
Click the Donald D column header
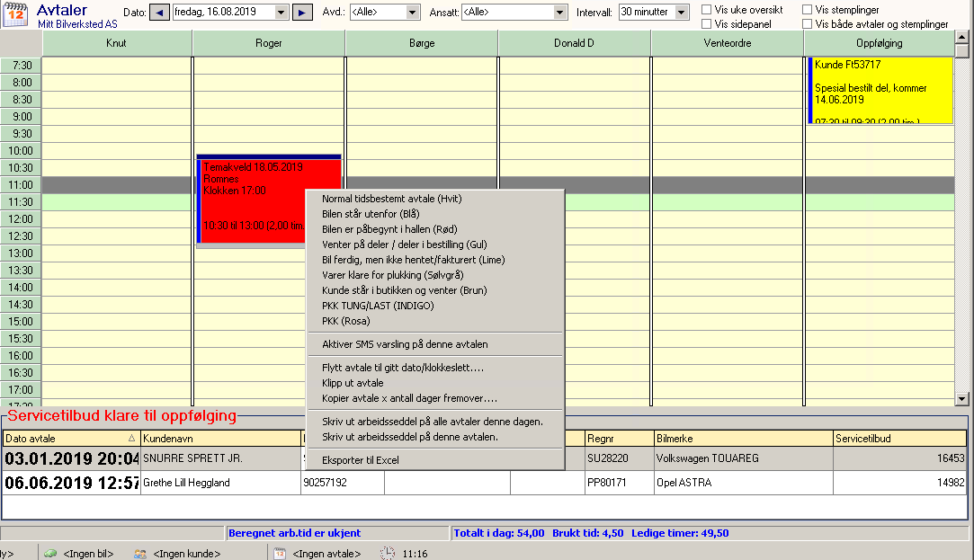click(x=574, y=43)
